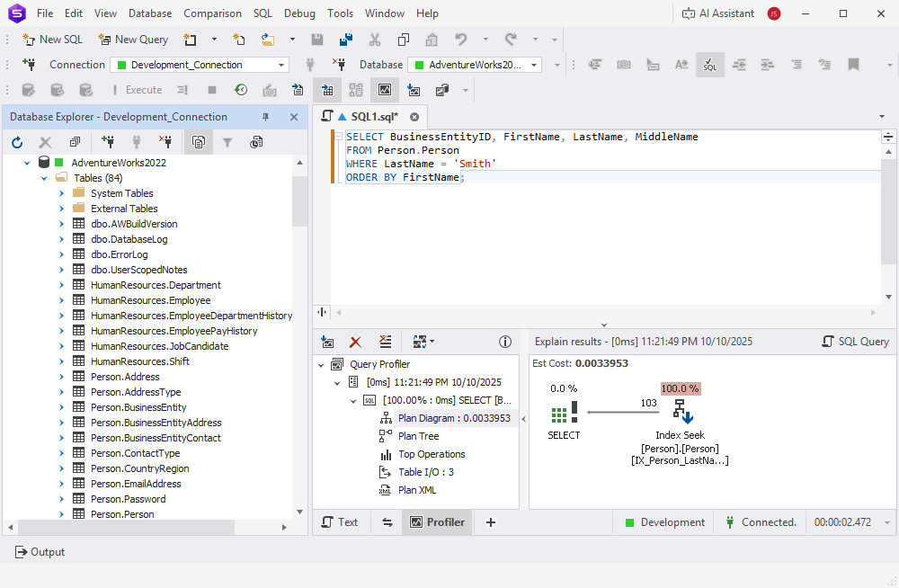The width and height of the screenshot is (899, 588).
Task: Toggle the results-as-grid button left of the profiler toggle
Action: click(327, 90)
